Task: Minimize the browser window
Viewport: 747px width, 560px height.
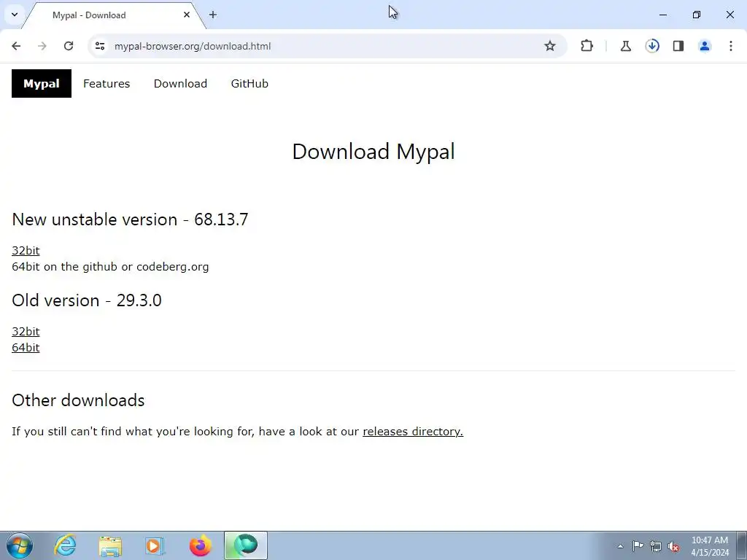Action: click(663, 15)
